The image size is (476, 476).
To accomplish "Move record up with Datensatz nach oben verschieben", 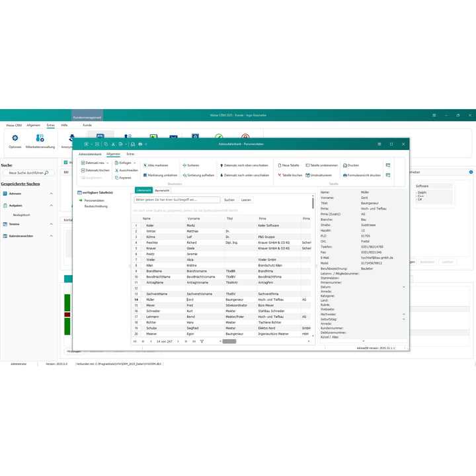I will pyautogui.click(x=244, y=165).
